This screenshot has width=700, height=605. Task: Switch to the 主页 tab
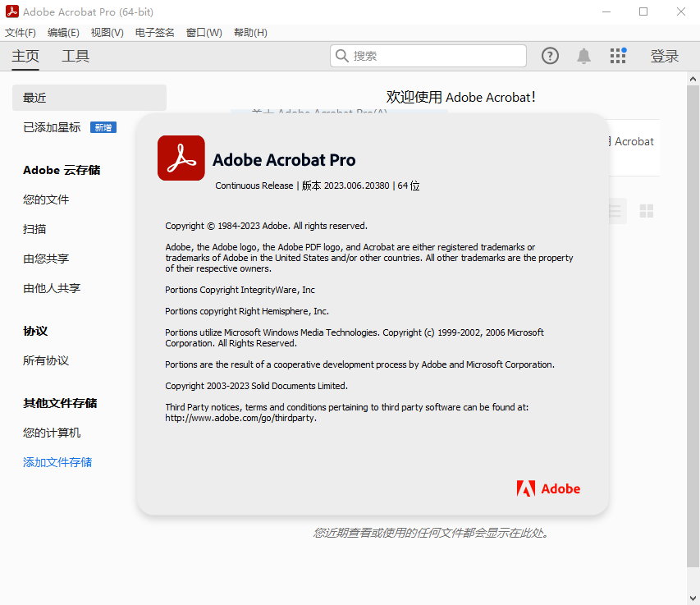click(25, 57)
